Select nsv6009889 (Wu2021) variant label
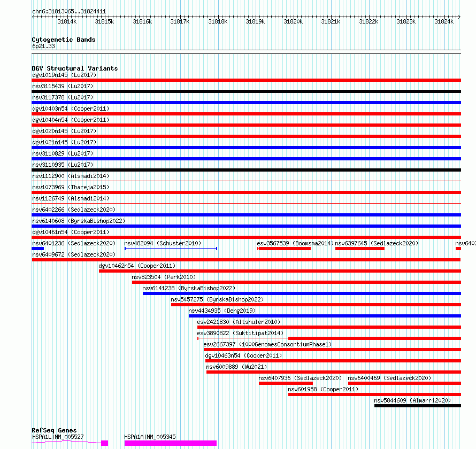This screenshot has height=449, width=476. [236, 367]
